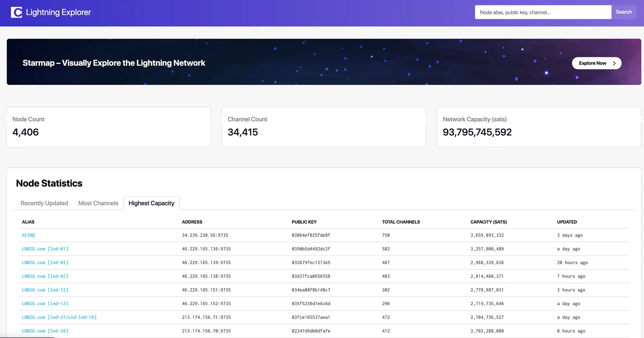This screenshot has height=338, width=644.
Task: Click the Node Count statistic card
Action: [x=109, y=127]
